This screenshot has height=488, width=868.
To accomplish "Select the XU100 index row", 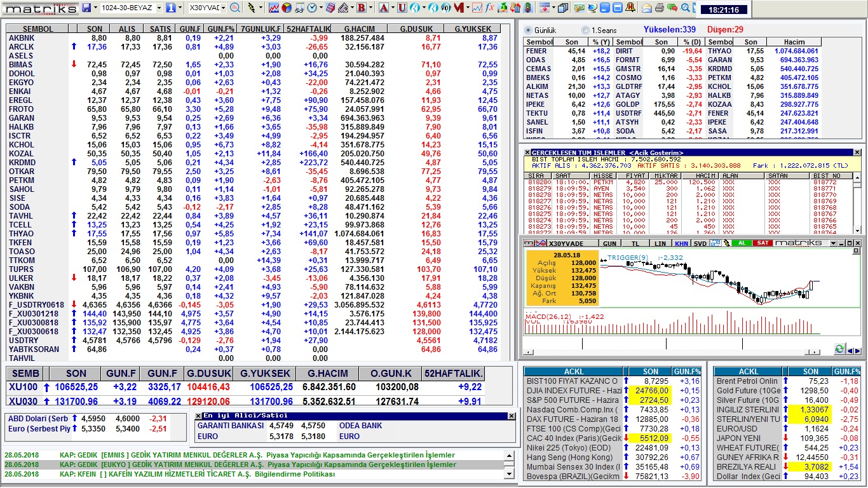I will (x=245, y=387).
